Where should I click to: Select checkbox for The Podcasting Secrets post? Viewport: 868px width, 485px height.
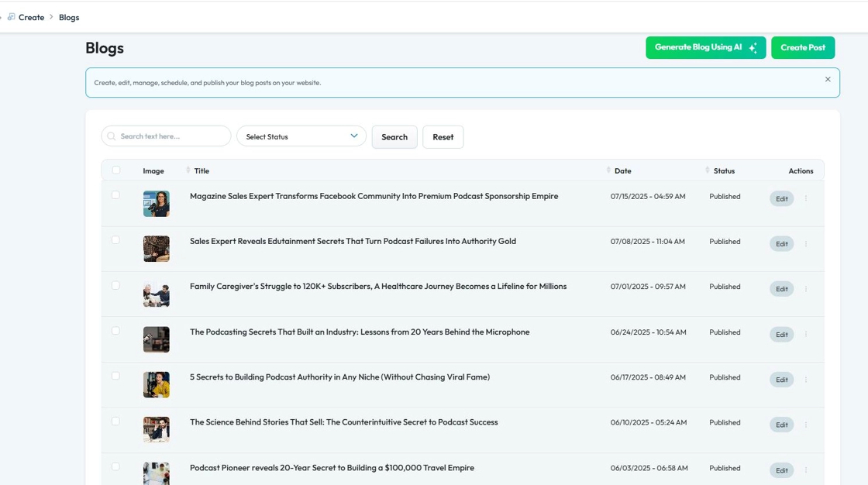point(116,331)
